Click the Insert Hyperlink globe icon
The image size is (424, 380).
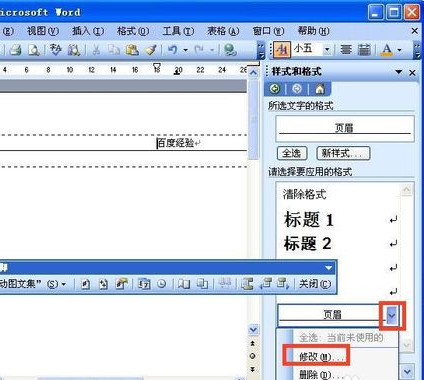(x=230, y=50)
